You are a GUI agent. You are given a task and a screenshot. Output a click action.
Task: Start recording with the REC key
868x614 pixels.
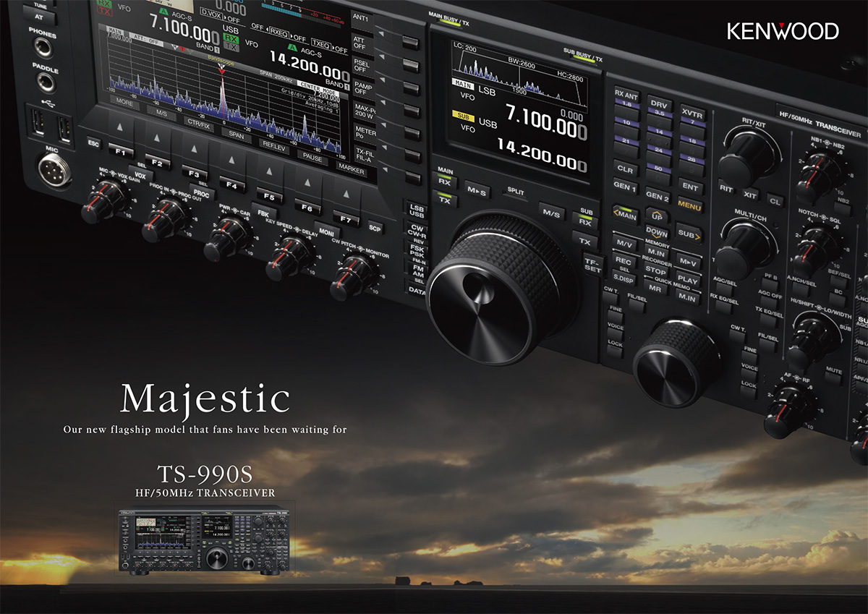[623, 261]
